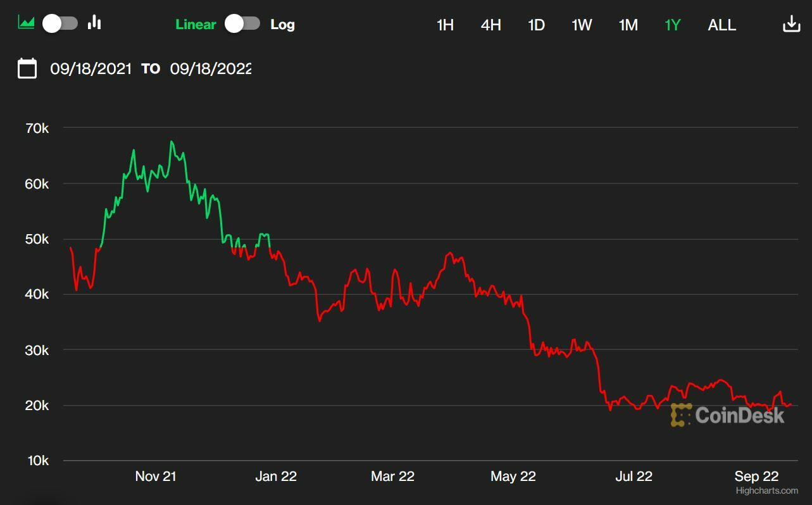This screenshot has width=812, height=505.
Task: Open the Highcharts.com credit link
Action: [766, 490]
